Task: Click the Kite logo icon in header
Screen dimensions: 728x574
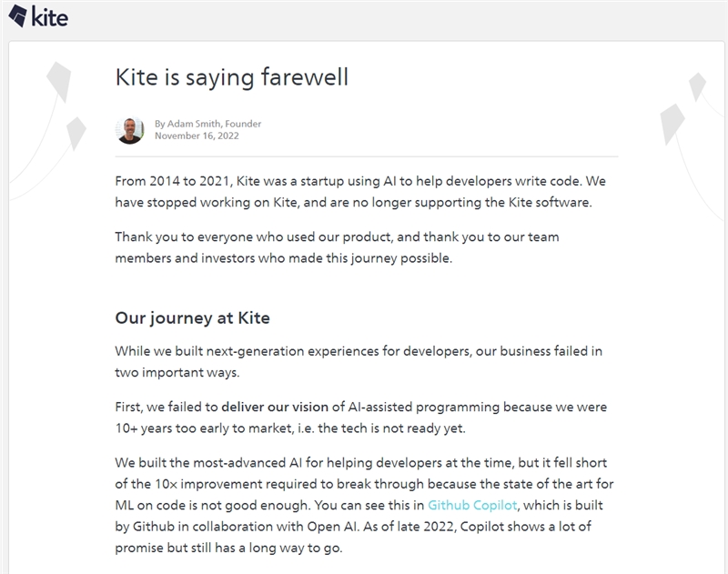Action: pos(15,15)
